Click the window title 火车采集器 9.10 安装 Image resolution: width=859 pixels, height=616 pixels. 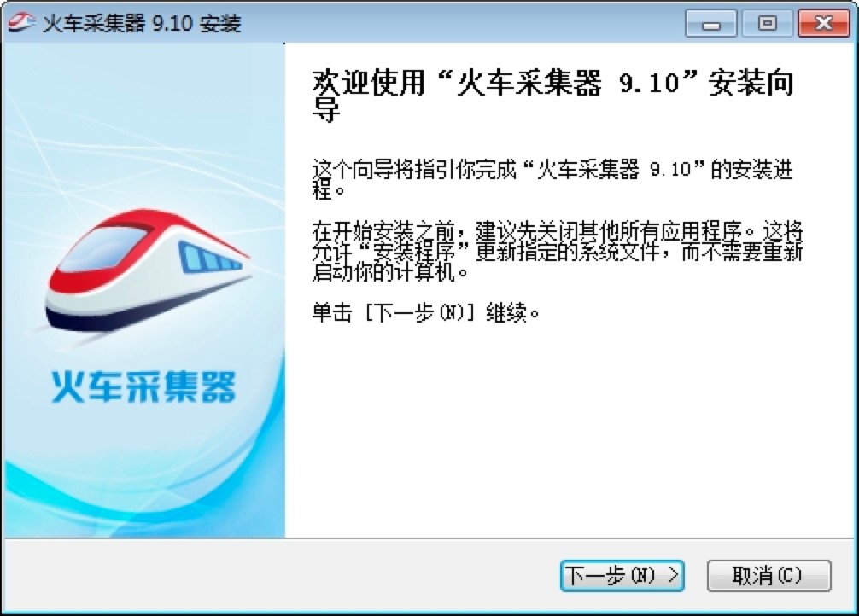click(x=142, y=24)
